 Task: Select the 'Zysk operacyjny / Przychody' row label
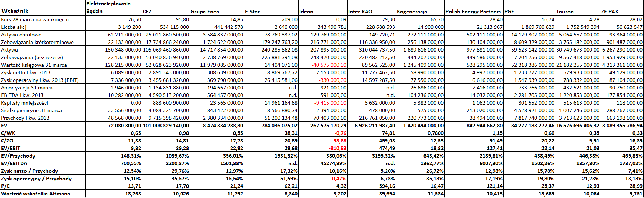coord(36,179)
